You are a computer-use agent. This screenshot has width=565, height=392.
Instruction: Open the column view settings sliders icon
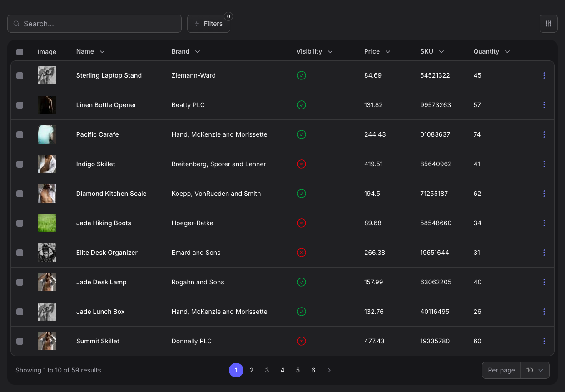coord(549,24)
